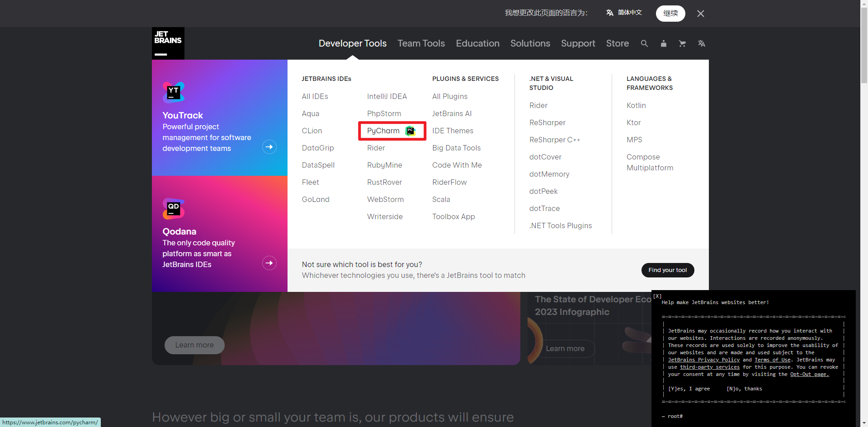Open the Aqua link
The height and width of the screenshot is (427, 868).
coord(311,113)
